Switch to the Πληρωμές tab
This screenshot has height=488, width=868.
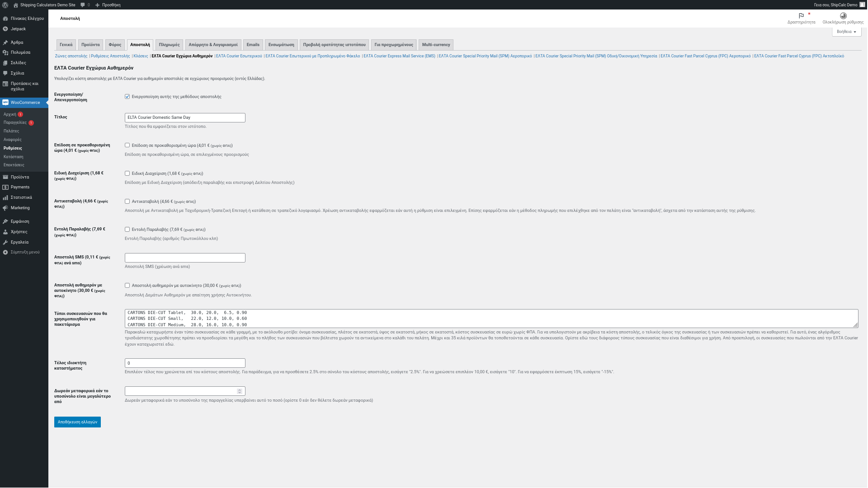coord(169,45)
